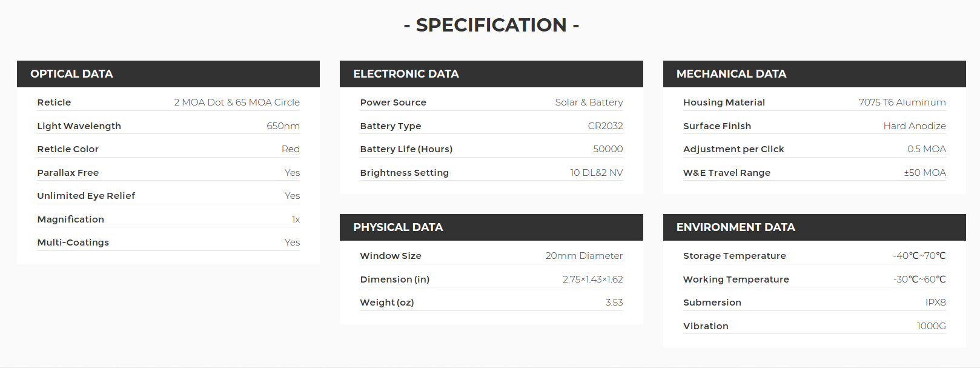This screenshot has width=980, height=368.
Task: Click the ENVIRONMENT DATA header bar
Action: tap(815, 227)
